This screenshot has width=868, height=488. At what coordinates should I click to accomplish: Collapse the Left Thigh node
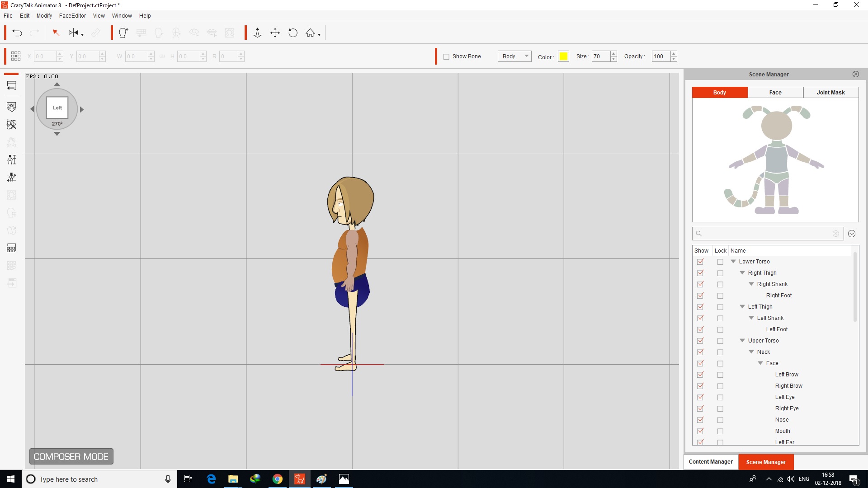tap(742, 306)
